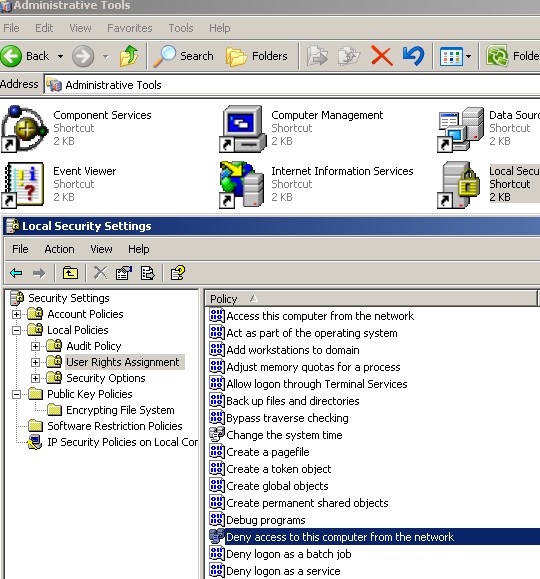Viewport: 540px width, 579px height.
Task: Open the Views dropdown arrow in Explorer toolbar
Action: click(468, 56)
